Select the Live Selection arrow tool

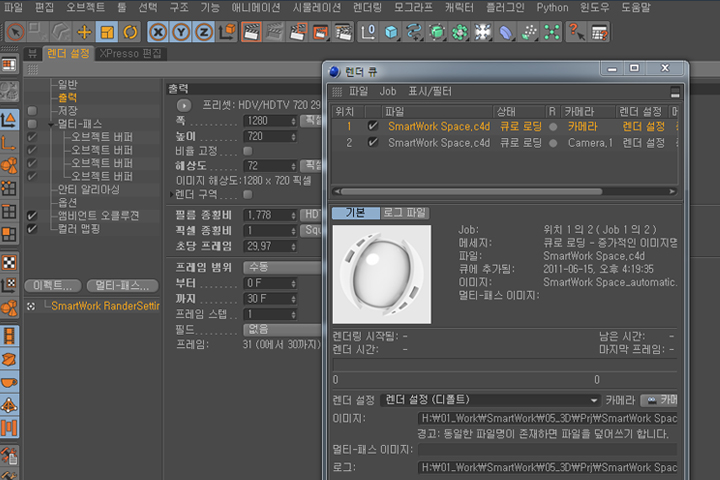coord(15,32)
